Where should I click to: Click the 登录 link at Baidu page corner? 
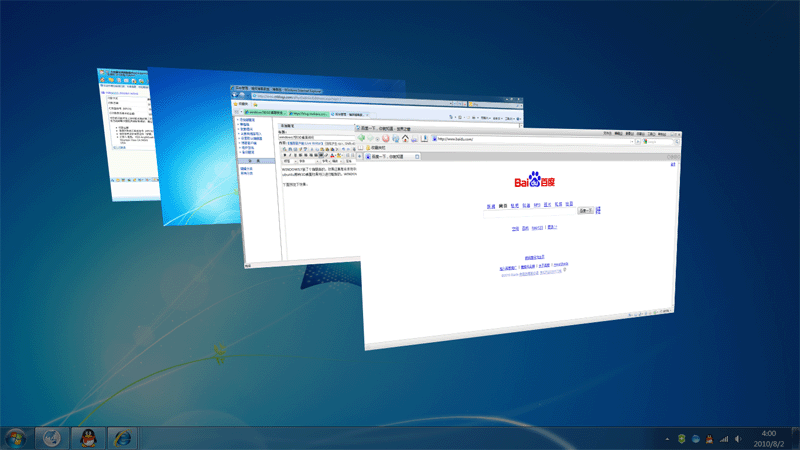pos(672,164)
